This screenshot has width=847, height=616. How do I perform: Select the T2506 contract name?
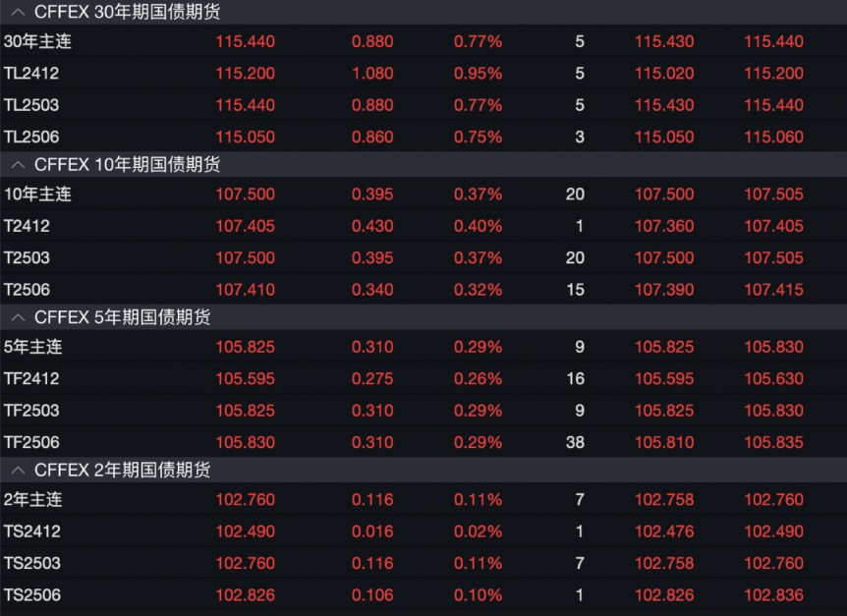click(27, 290)
